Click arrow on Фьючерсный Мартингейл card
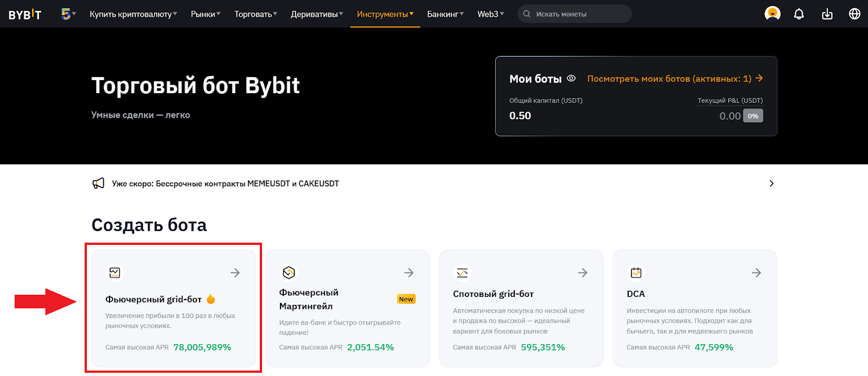Screen dimensions: 868x376 [x=409, y=273]
